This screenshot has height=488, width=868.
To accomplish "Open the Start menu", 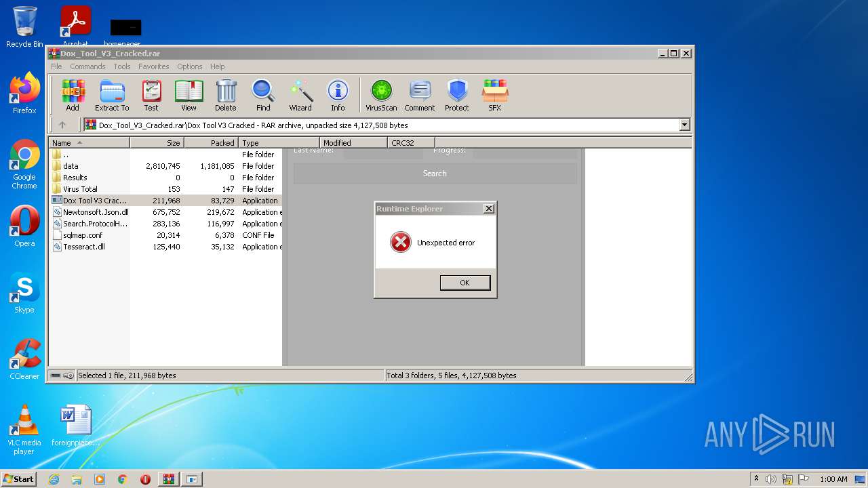I will pos(19,479).
